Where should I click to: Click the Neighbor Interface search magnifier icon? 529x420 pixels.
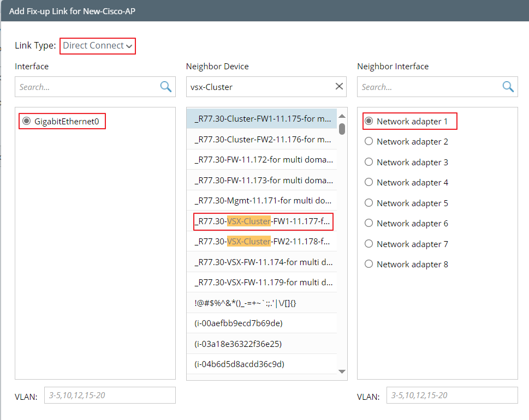click(x=508, y=87)
